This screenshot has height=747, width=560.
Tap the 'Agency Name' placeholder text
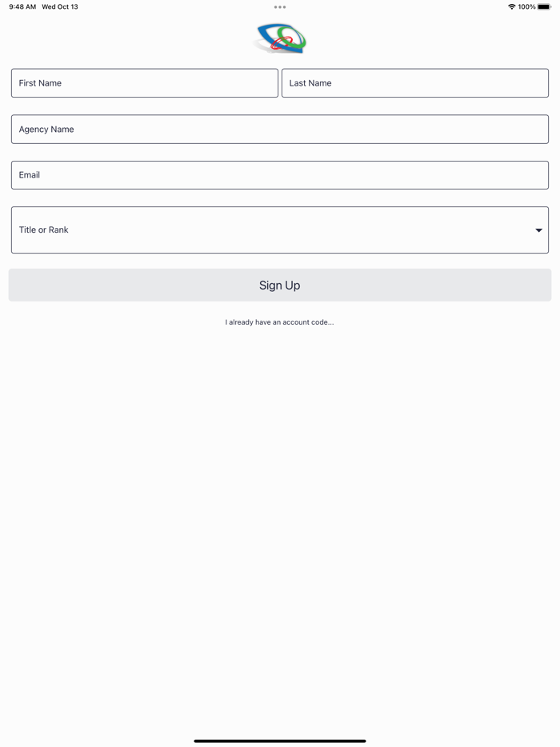coord(46,130)
